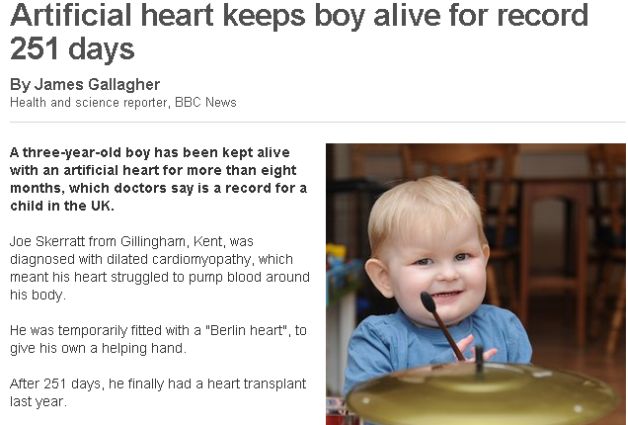
Task: Click "child in the UK." text
Action: coord(62,206)
